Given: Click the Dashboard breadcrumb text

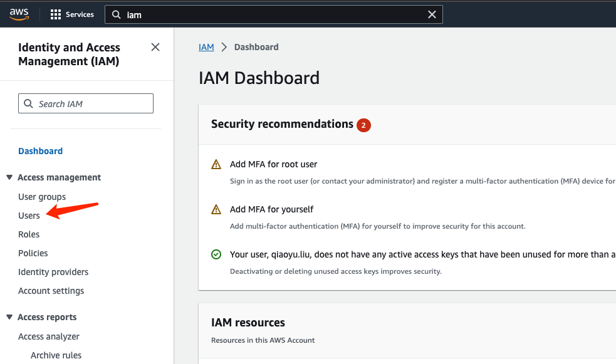Looking at the screenshot, I should tap(256, 47).
